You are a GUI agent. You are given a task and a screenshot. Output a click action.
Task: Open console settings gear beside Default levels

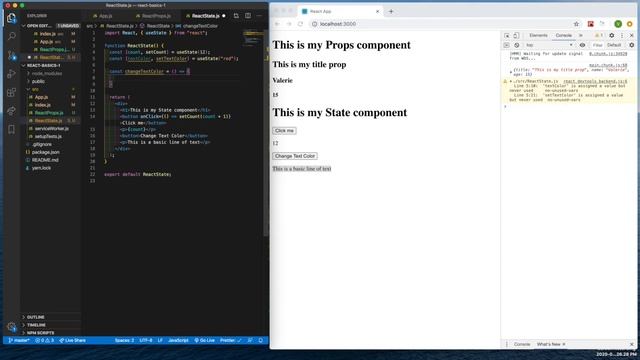pyautogui.click(x=631, y=45)
